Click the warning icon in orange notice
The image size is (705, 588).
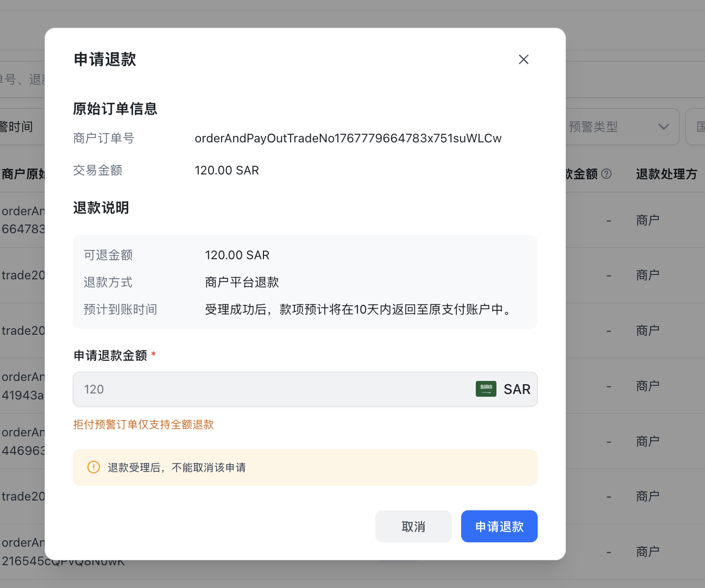coord(93,467)
